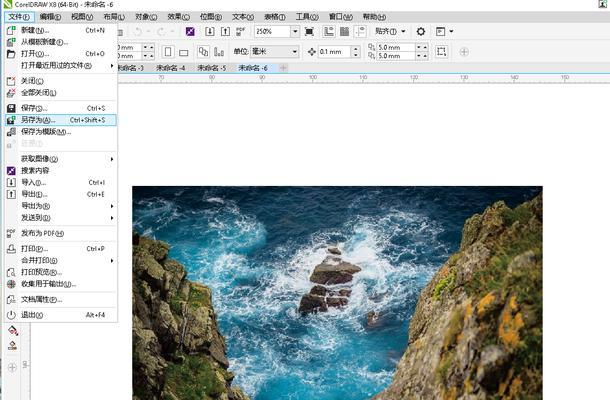Image resolution: width=610 pixels, height=400 pixels.
Task: Open the 单位 毫米 units dropdown
Action: 275,51
